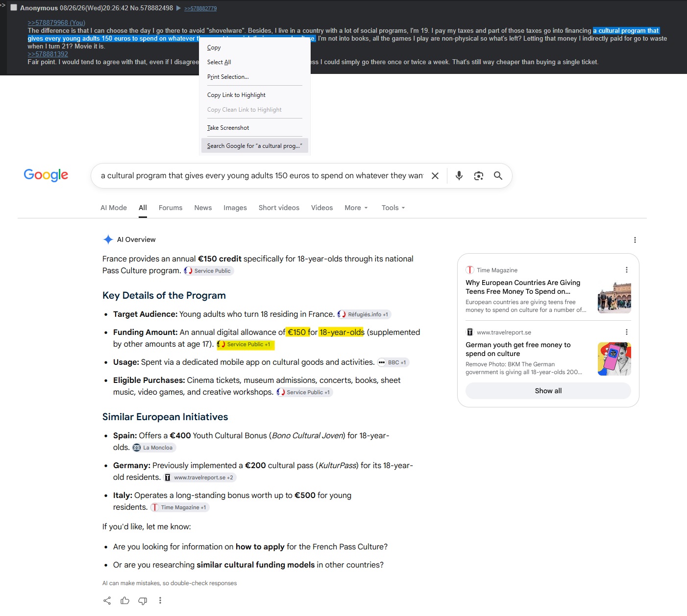Expand the More search filters dropdown

pyautogui.click(x=356, y=208)
